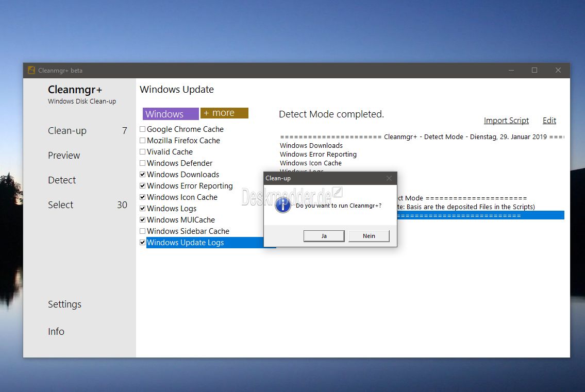This screenshot has width=585, height=392.
Task: Enable the Google Chrome Cache checkbox
Action: pos(143,129)
